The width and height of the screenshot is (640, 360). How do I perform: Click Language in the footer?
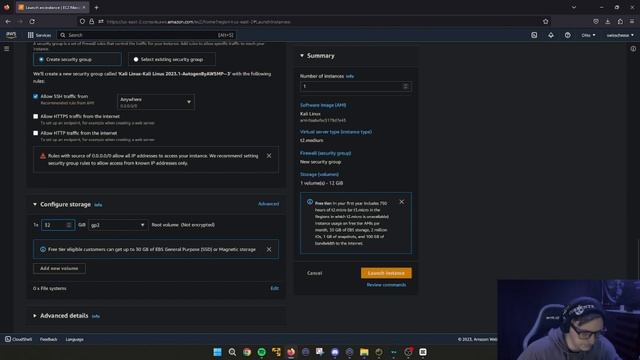click(x=74, y=339)
